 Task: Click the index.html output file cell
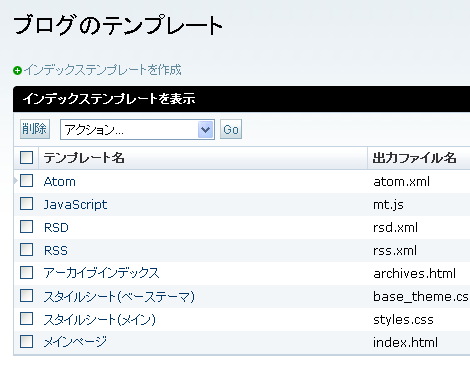coord(405,343)
